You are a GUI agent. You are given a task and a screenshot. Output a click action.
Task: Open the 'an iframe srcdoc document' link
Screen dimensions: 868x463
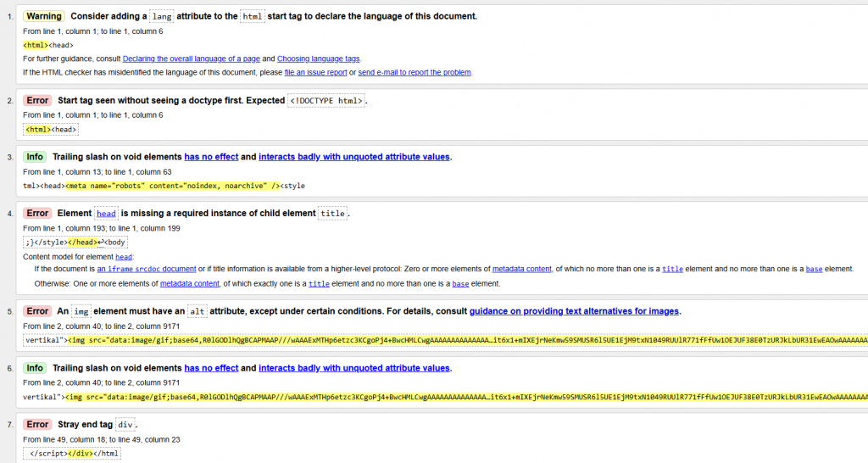point(147,269)
